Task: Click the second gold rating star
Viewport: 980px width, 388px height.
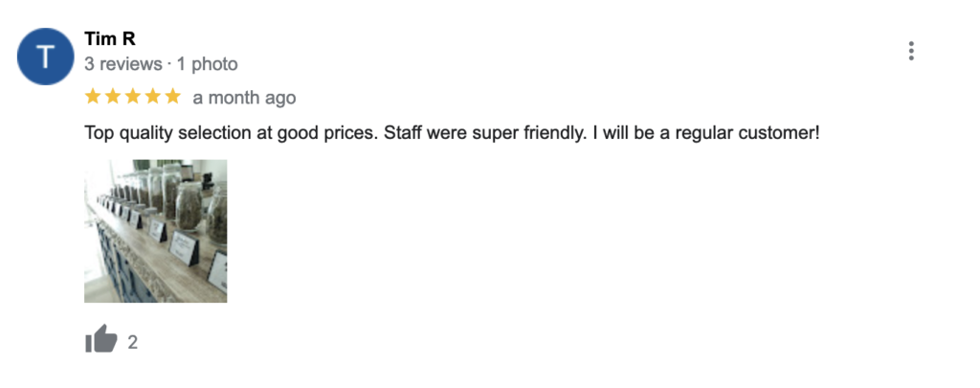Action: (113, 97)
